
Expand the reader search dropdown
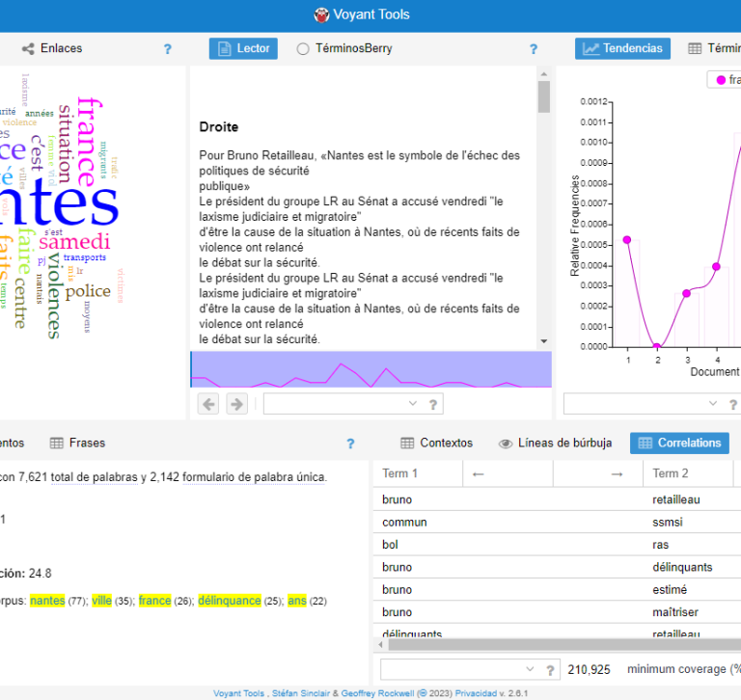pyautogui.click(x=413, y=404)
